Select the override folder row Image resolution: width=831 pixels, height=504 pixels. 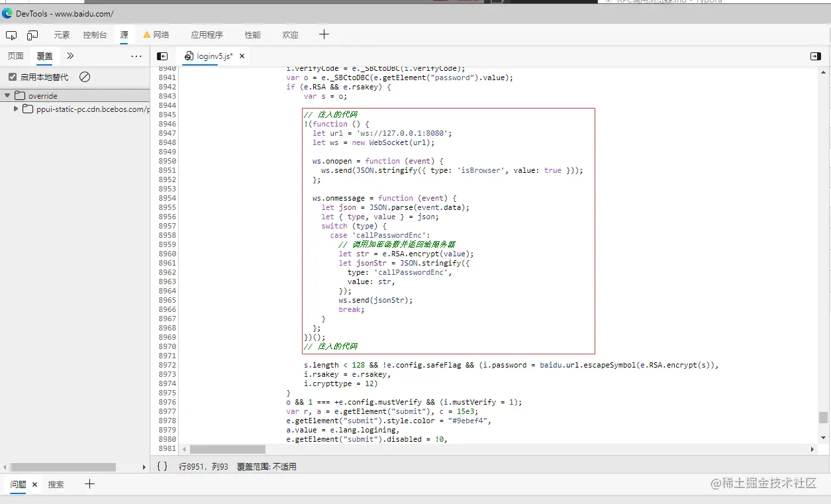[x=75, y=96]
